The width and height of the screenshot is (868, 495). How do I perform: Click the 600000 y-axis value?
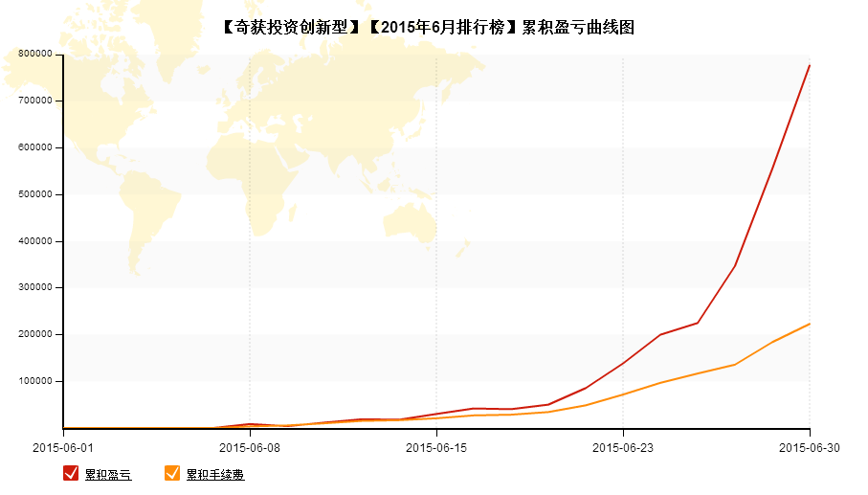pos(35,147)
